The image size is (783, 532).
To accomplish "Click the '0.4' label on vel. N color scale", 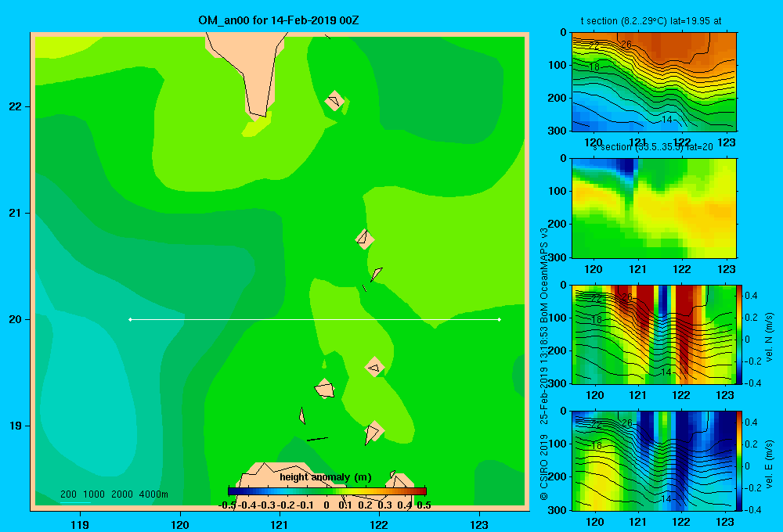I will coord(751,296).
